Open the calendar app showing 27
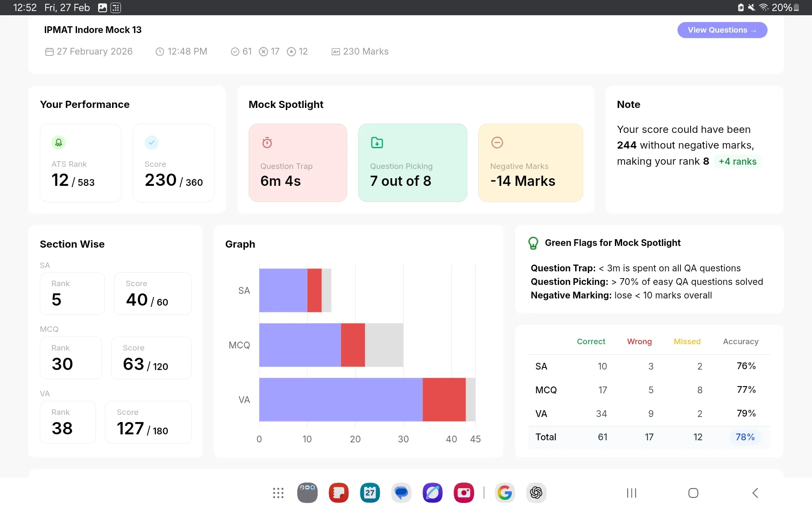812x508 pixels. click(370, 493)
